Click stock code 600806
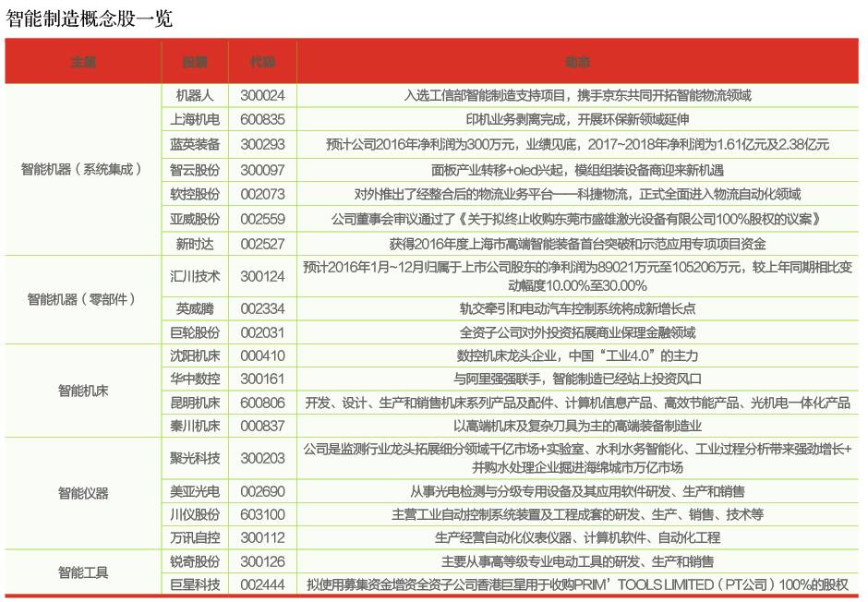 click(x=262, y=403)
